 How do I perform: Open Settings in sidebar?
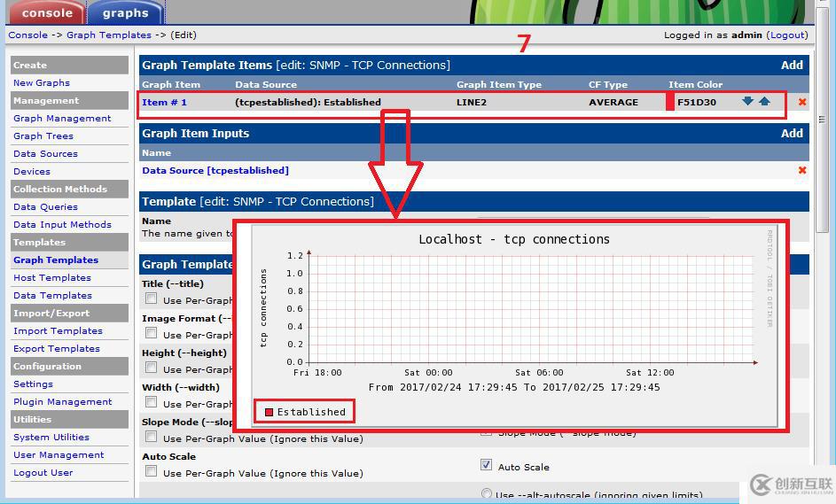click(33, 384)
